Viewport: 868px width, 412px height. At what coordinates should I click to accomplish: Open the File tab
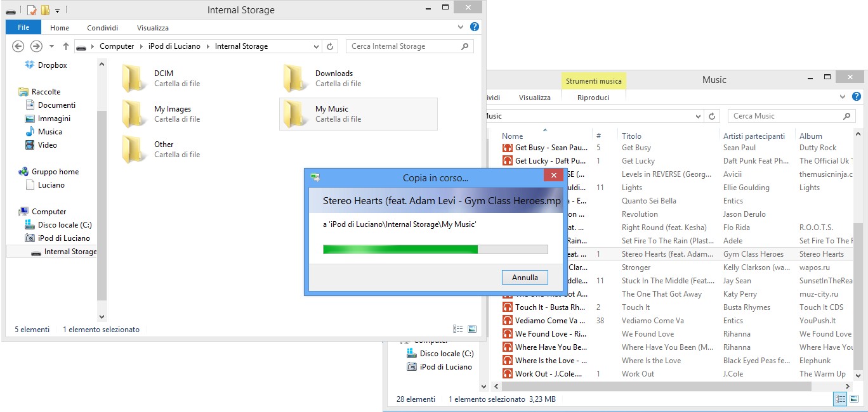click(23, 27)
